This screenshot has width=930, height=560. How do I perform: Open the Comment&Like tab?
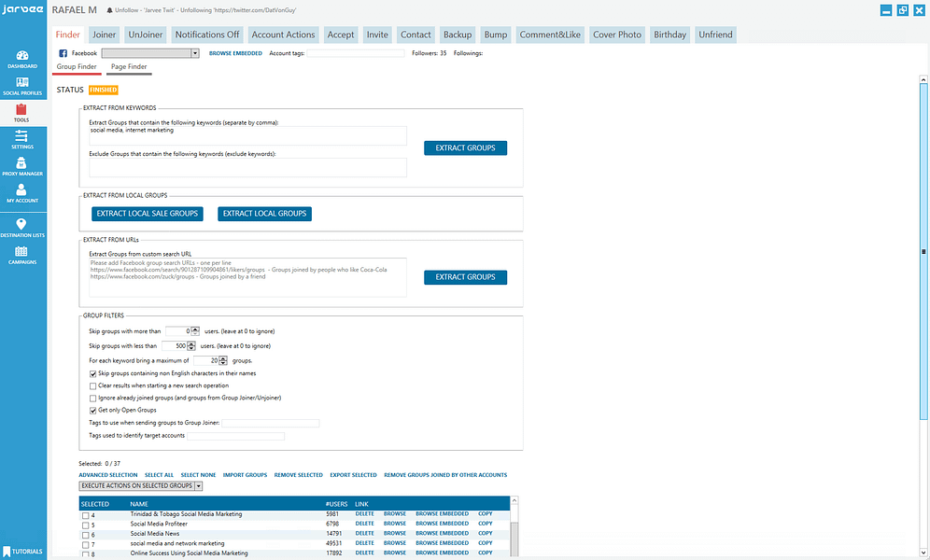click(550, 35)
